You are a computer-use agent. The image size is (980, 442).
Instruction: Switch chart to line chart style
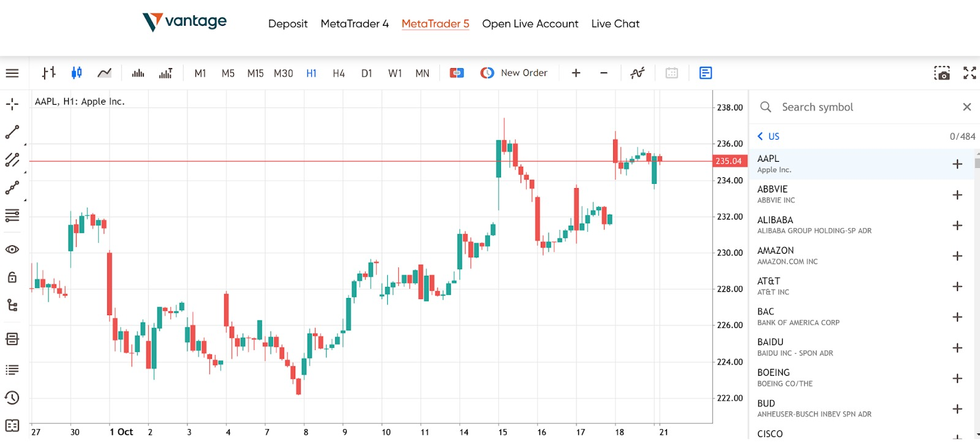[x=105, y=73]
